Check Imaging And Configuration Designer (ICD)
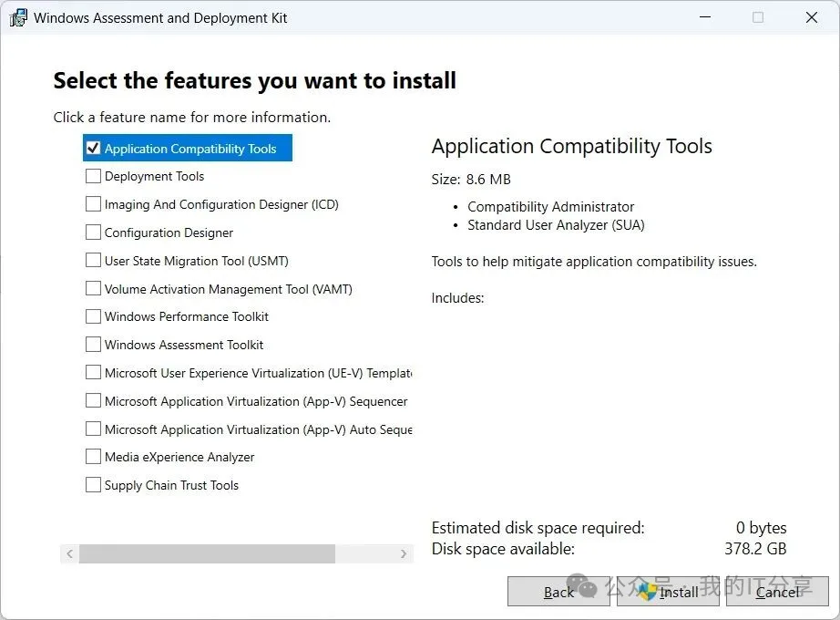 click(x=93, y=204)
